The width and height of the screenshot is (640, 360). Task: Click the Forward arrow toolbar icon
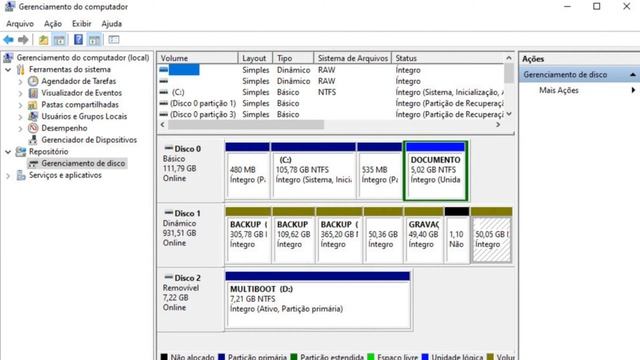click(23, 40)
